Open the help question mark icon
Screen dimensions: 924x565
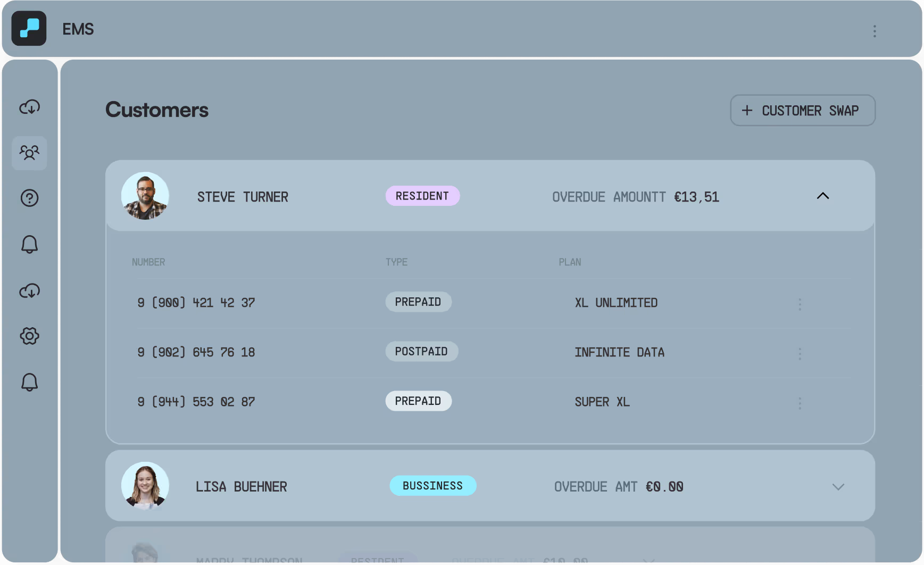coord(29,198)
